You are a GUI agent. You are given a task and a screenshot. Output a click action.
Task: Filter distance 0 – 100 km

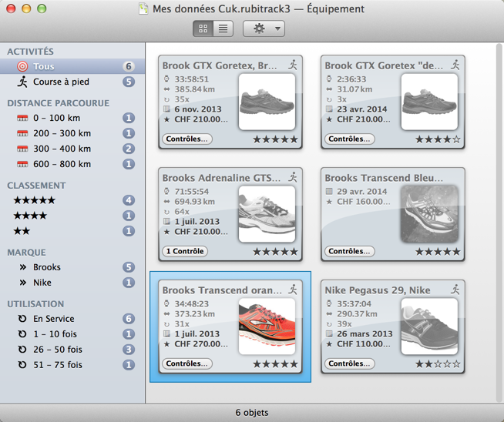click(72, 118)
